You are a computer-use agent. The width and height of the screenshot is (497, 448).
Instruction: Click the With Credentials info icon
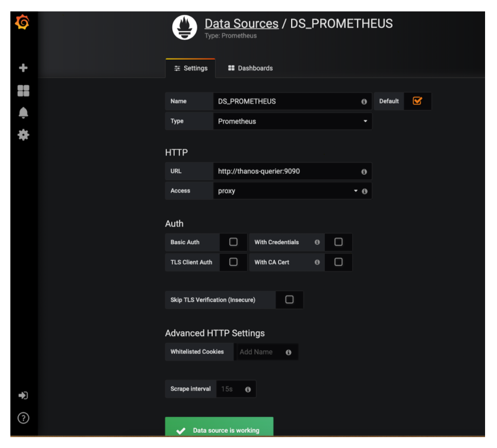(x=317, y=242)
